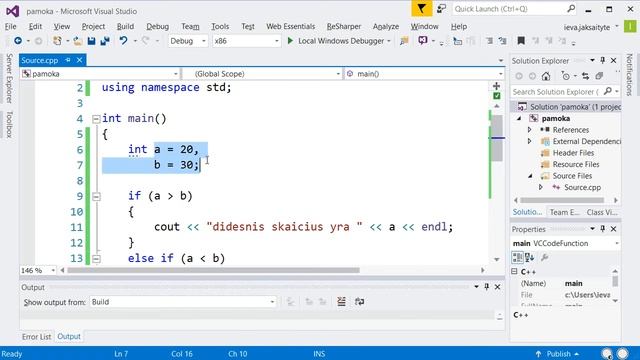Toggle auto-hide pin on Properties panel
Viewport: 640px width, 360px height.
[x=602, y=229]
